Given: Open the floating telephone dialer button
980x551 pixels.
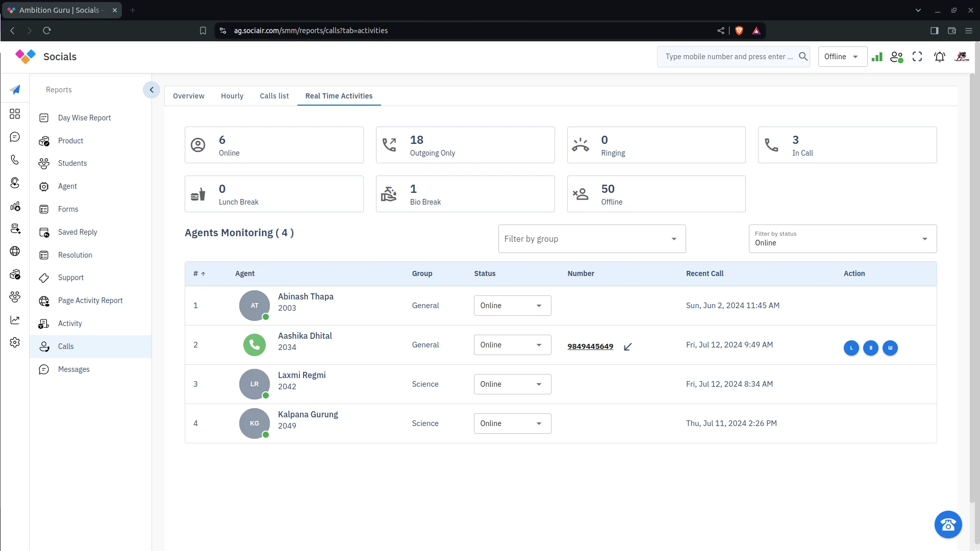Looking at the screenshot, I should pos(948,524).
